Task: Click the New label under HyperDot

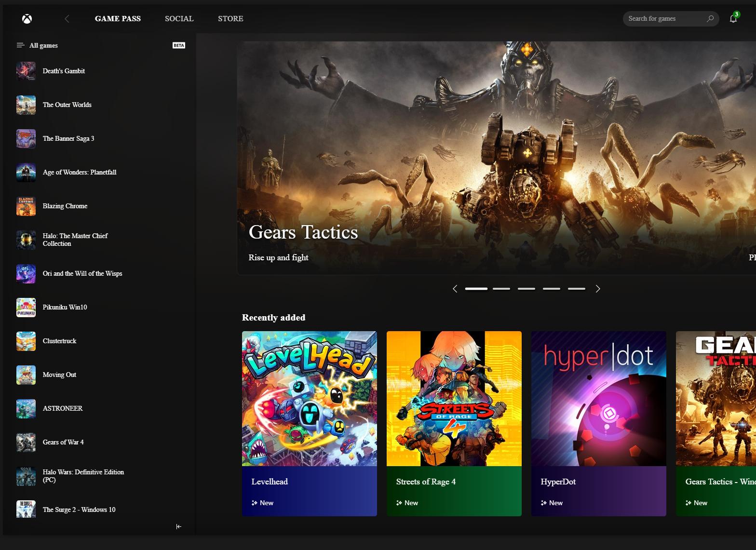Action: tap(556, 503)
